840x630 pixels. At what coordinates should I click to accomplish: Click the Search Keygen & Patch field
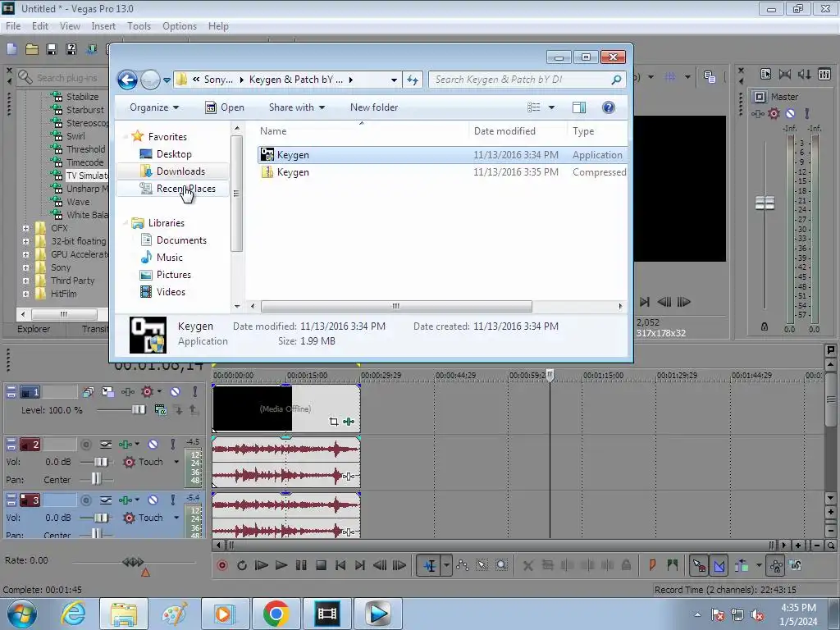tap(527, 80)
